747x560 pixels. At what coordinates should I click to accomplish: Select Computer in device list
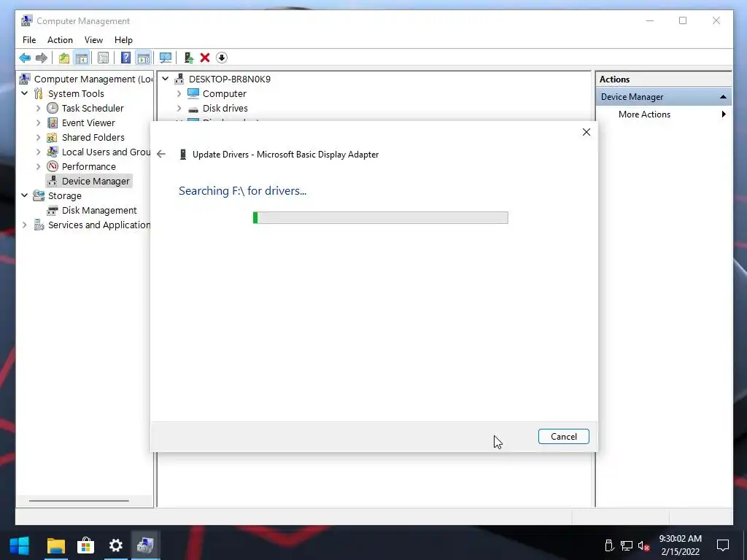(x=225, y=94)
